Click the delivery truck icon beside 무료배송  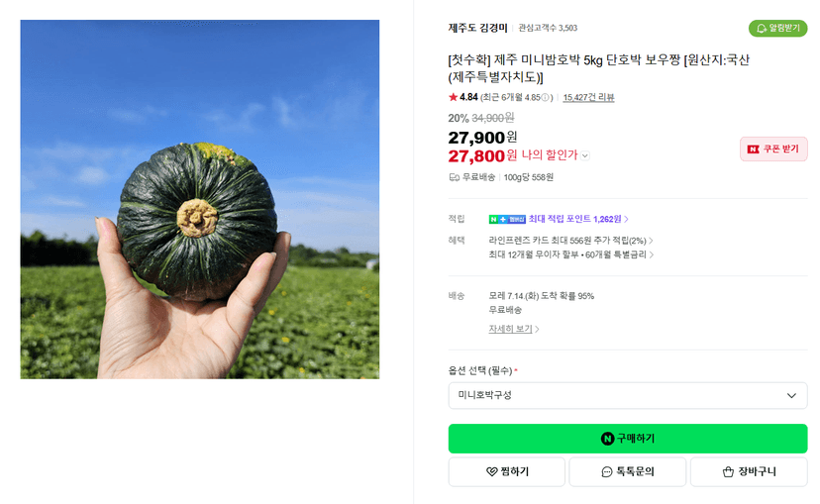454,177
